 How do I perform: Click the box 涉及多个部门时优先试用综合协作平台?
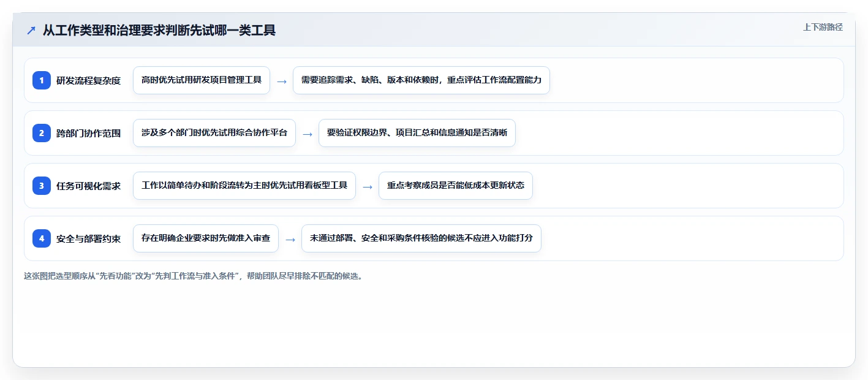click(214, 133)
